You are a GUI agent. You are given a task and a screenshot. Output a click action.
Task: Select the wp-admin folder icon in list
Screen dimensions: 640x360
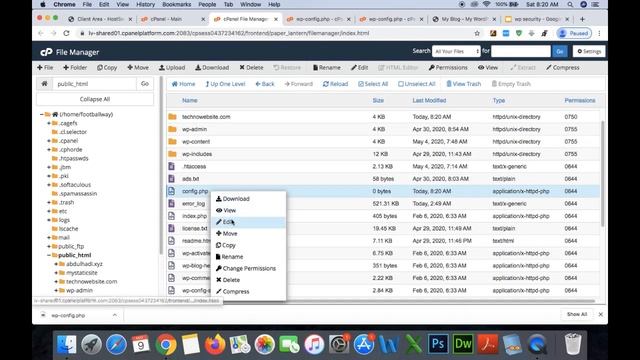point(172,129)
